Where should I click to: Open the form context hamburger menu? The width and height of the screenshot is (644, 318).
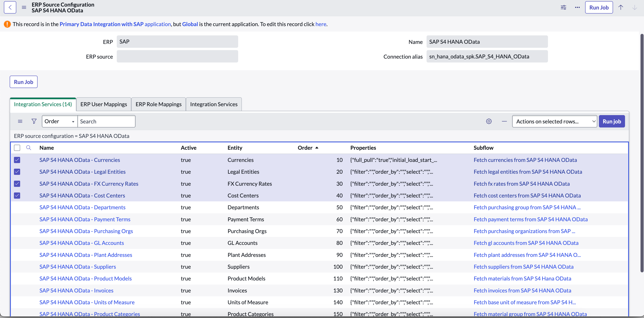24,8
